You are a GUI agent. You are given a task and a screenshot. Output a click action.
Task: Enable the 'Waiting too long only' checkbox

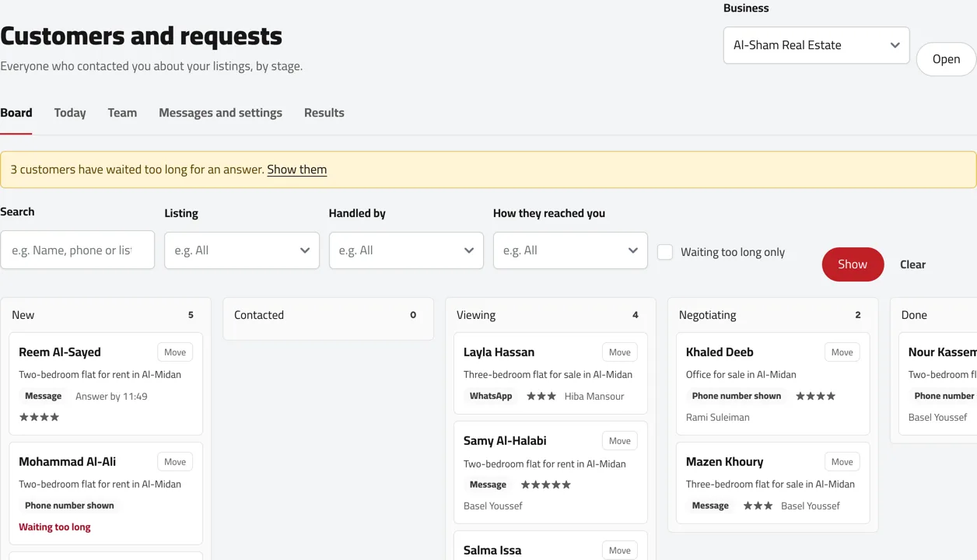665,252
